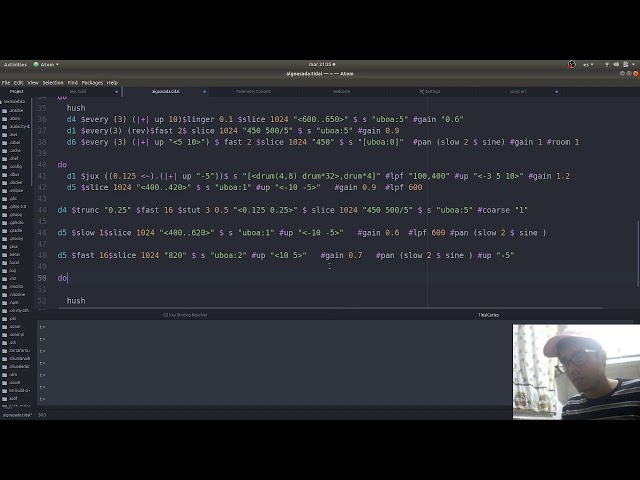Switch to the first tidal file tab

click(x=78, y=91)
